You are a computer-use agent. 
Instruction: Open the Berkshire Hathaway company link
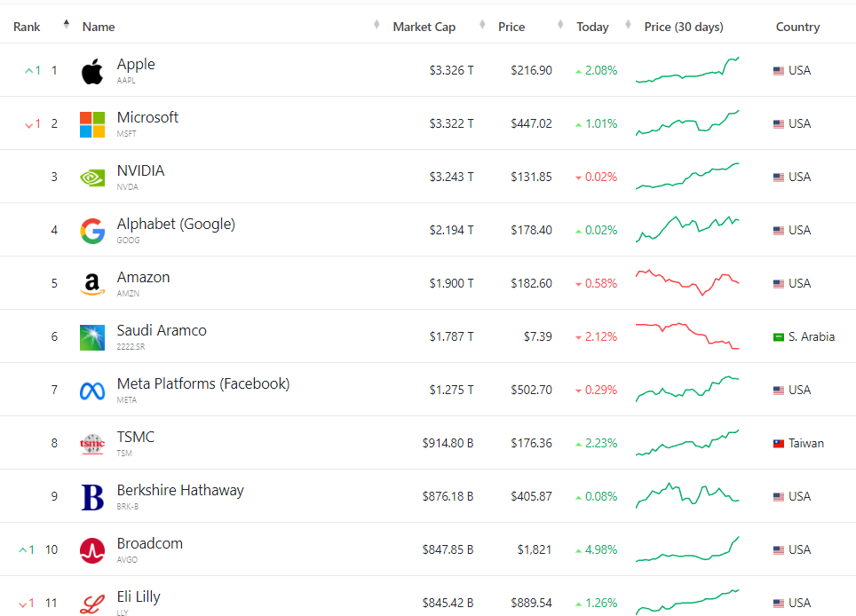click(180, 490)
